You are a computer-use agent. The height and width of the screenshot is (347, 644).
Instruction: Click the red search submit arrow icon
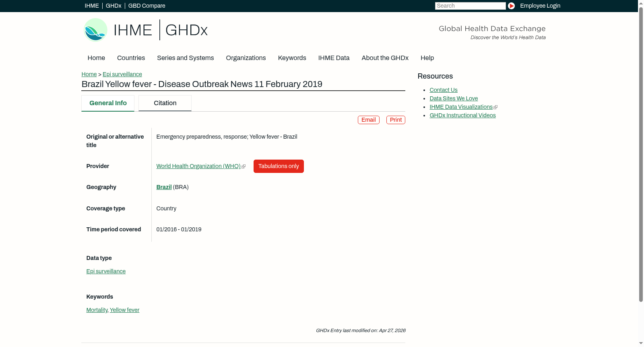point(511,6)
